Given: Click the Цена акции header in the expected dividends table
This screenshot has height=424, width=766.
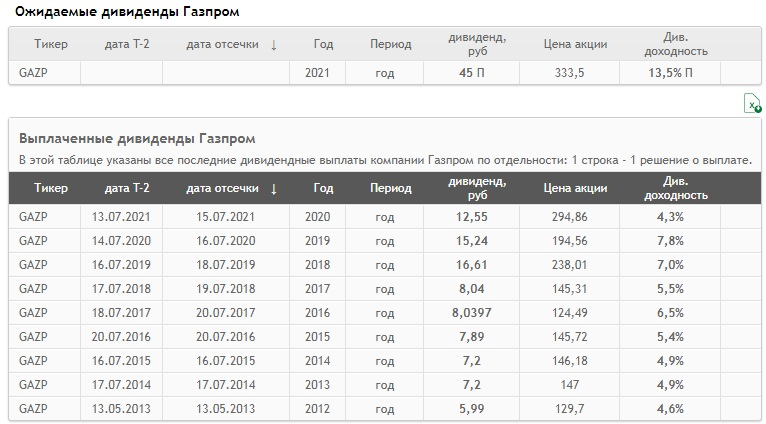Looking at the screenshot, I should click(575, 44).
